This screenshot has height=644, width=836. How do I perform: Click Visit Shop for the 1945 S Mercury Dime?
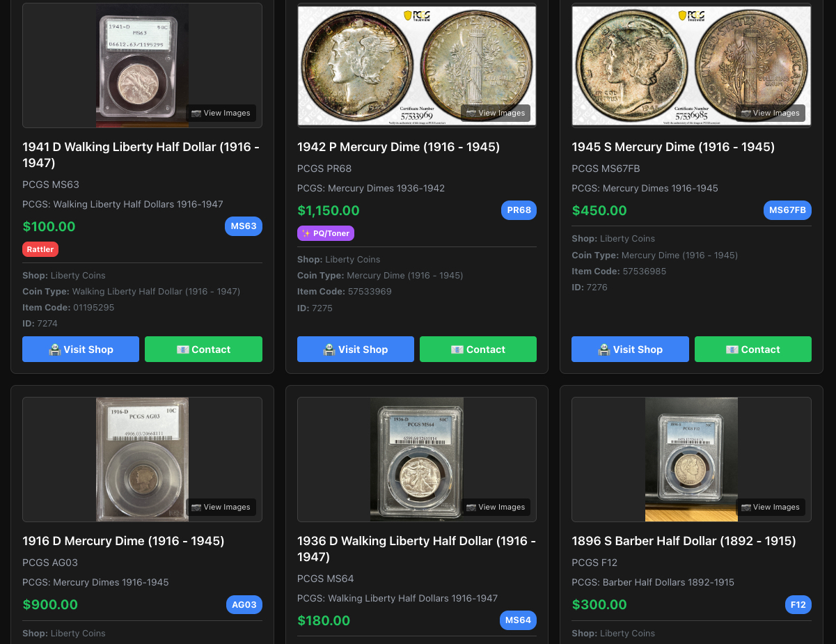(x=629, y=349)
